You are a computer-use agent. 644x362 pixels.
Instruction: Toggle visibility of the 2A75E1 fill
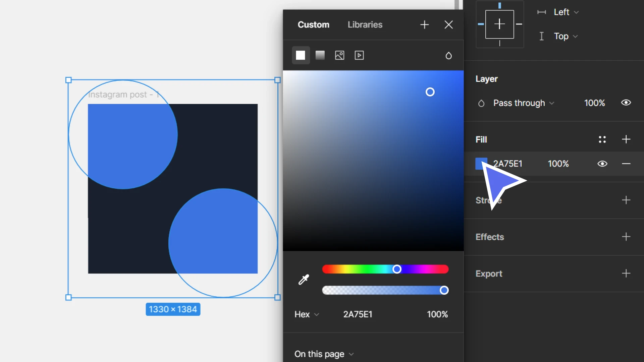(602, 164)
